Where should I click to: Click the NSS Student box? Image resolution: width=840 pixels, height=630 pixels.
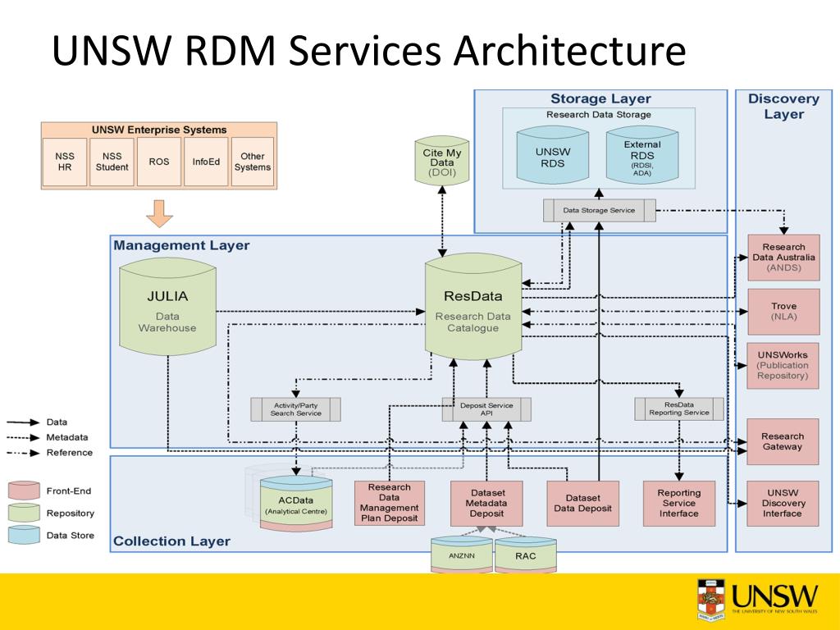tap(112, 162)
